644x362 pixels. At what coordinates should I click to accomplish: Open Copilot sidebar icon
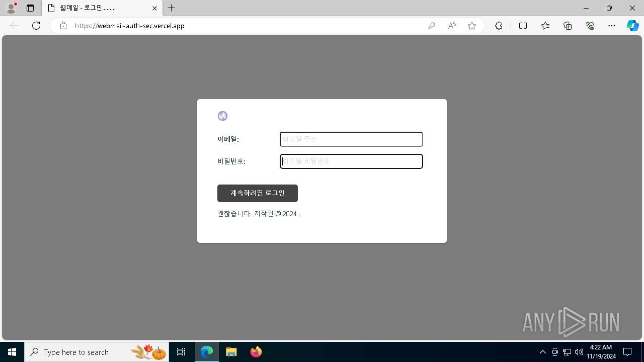pos(633,26)
